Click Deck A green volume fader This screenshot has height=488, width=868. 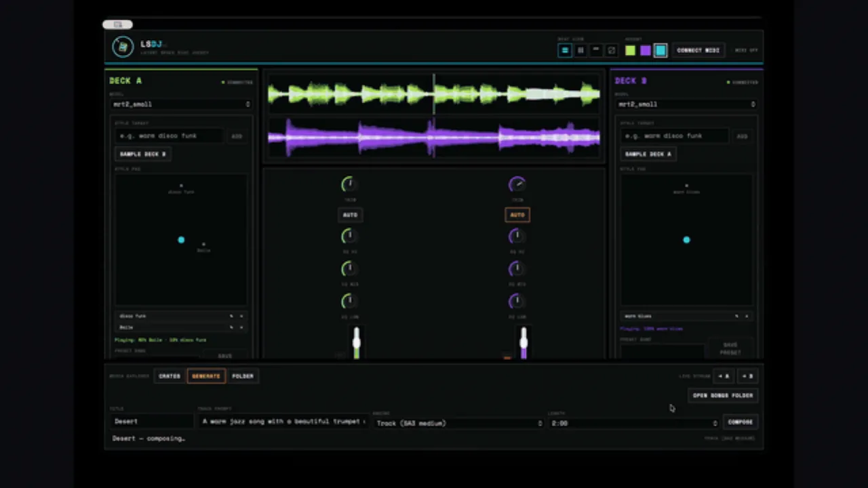coord(357,342)
